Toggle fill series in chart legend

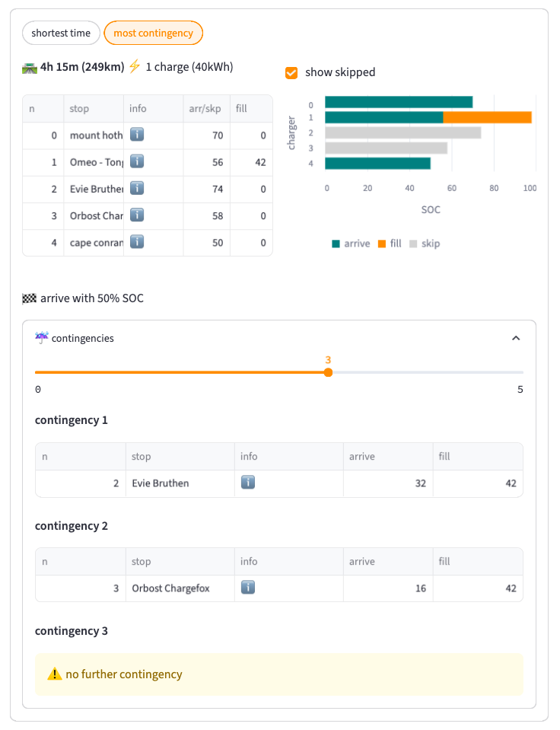[x=389, y=244]
